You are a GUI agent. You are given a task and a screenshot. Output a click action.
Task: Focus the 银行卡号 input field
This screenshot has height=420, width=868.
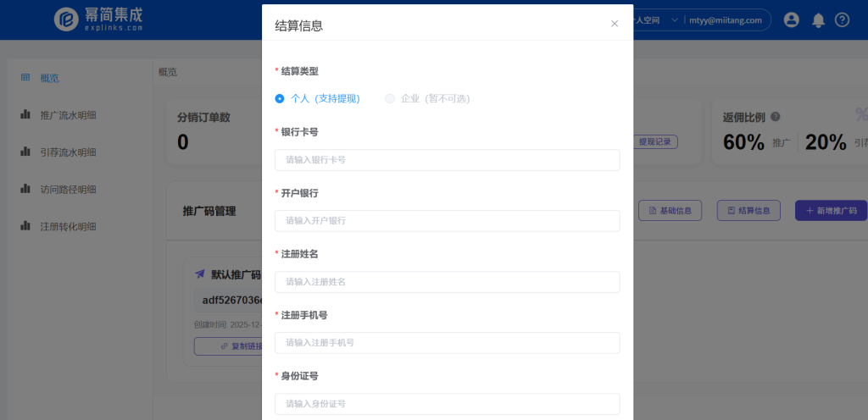(x=448, y=160)
